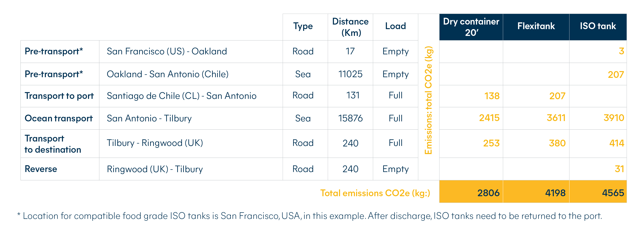The image size is (644, 237).
Task: Click the Load column header
Action: pos(396,27)
